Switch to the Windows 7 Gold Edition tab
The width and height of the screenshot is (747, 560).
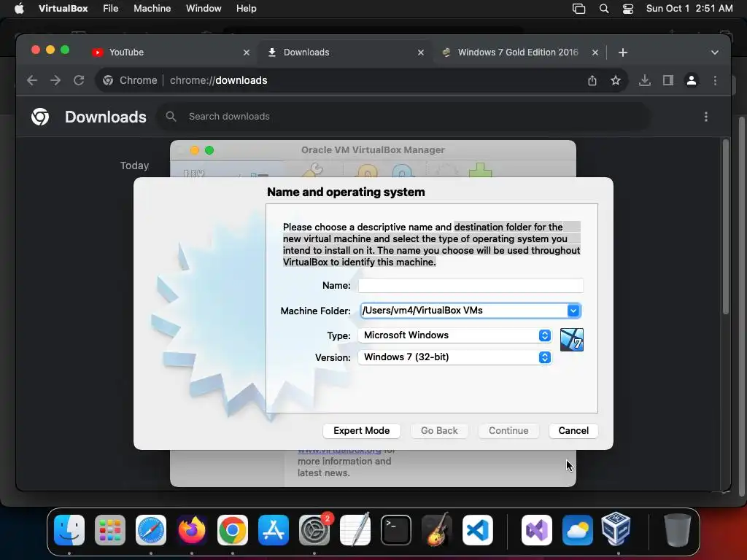pos(518,52)
